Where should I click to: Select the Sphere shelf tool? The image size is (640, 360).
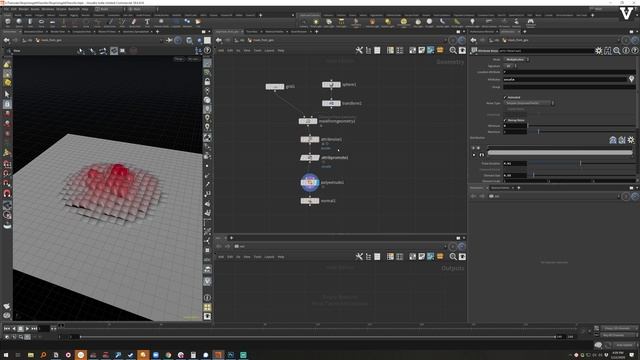[x=19, y=22]
